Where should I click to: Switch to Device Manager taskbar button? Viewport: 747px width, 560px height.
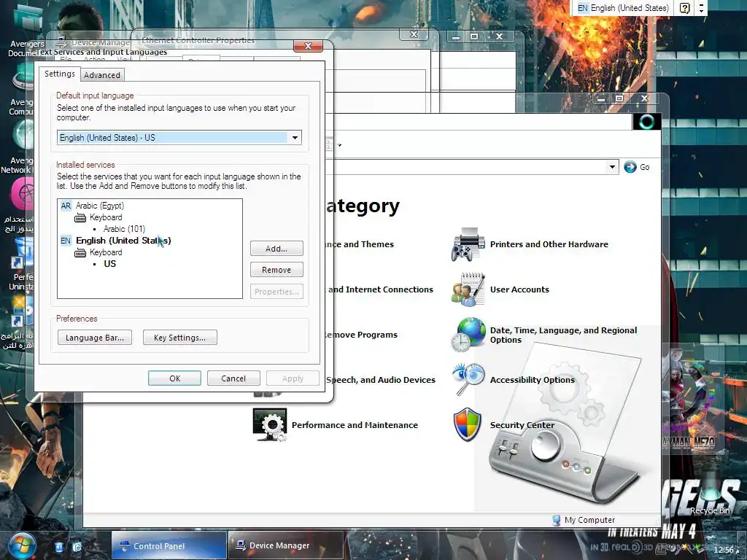tap(285, 545)
